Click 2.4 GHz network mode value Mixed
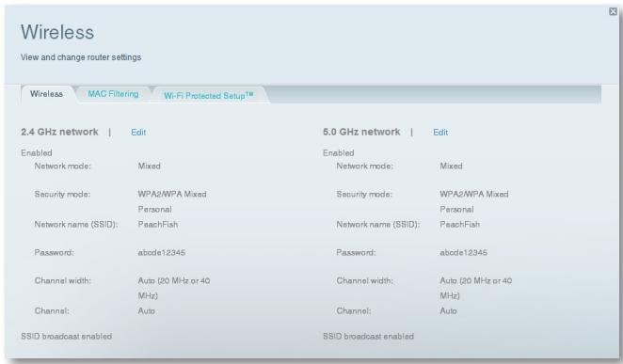 click(x=149, y=166)
